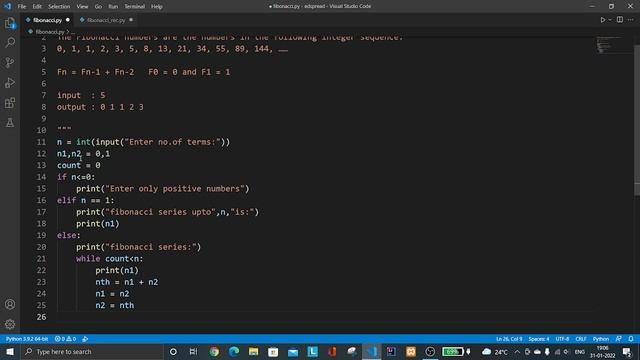
Task: Open the Run menu
Action: coord(113,7)
